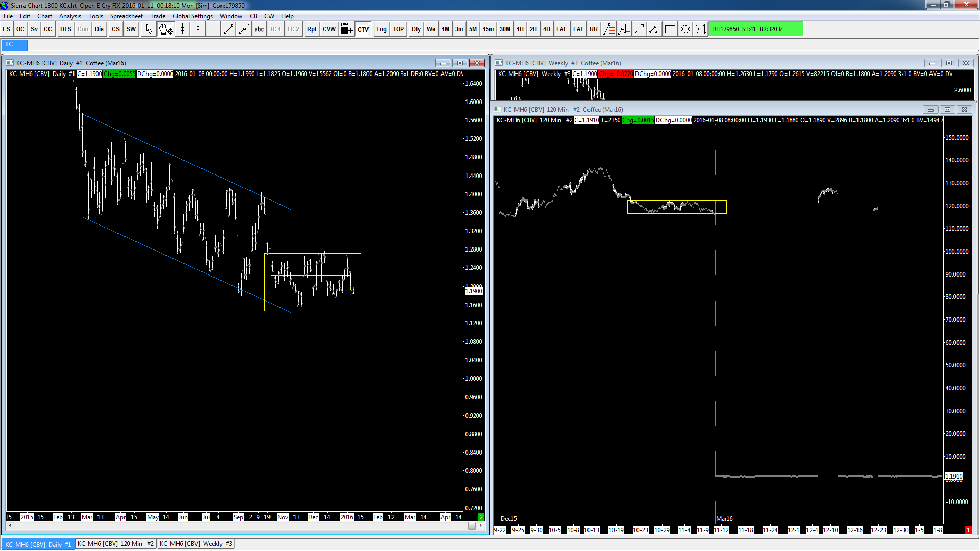Viewport: 980px width, 551px height.
Task: Select the chart crosshair tool
Action: 182,29
